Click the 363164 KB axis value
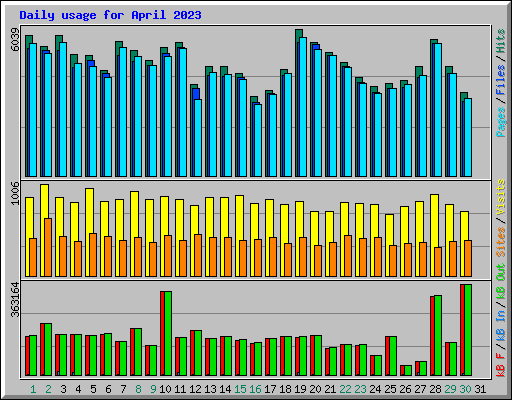512x400 pixels. [x=15, y=299]
